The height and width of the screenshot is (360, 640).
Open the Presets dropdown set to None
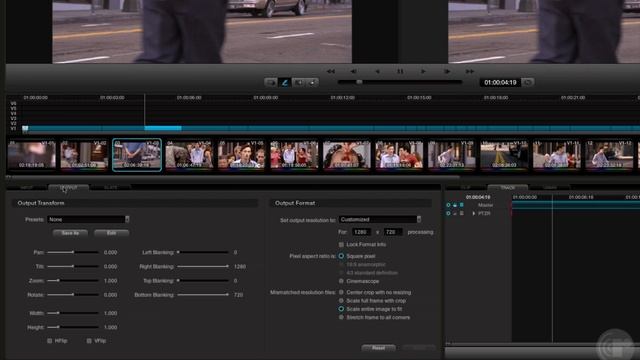click(88, 220)
